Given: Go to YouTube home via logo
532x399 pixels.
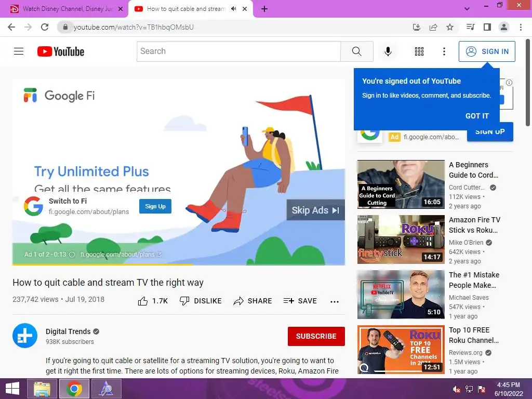Looking at the screenshot, I should 61,51.
